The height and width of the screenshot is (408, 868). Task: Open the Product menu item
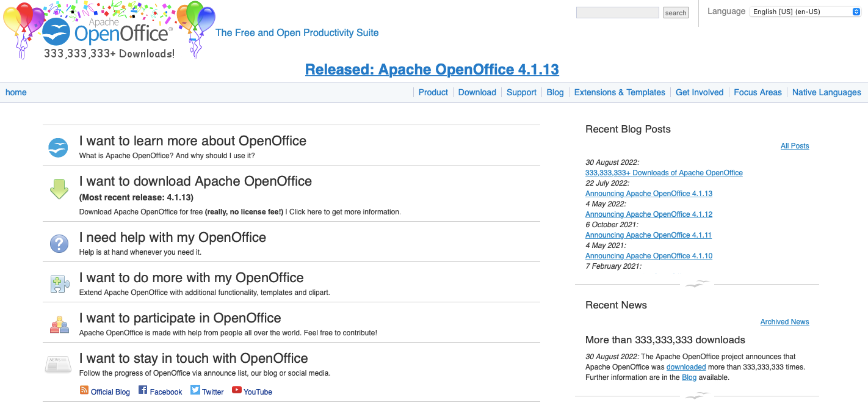click(433, 92)
